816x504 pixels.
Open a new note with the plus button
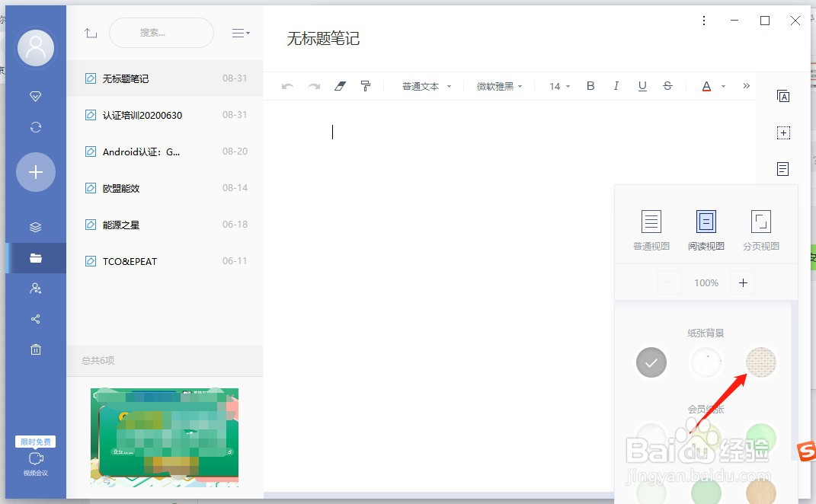pos(35,172)
